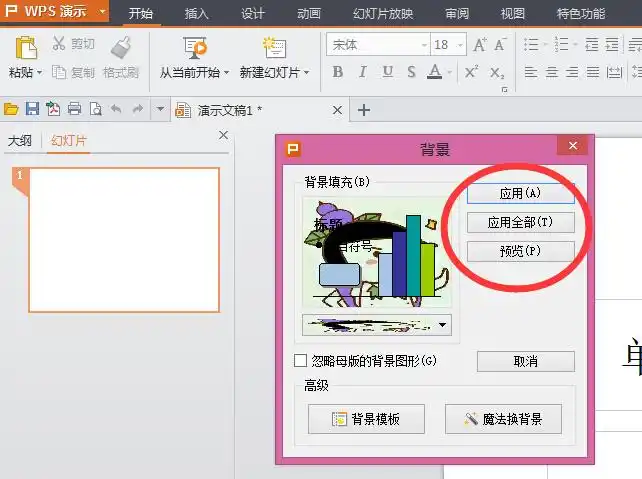Viewport: 642px width, 479px height.
Task: Align text left
Action: tap(531, 72)
